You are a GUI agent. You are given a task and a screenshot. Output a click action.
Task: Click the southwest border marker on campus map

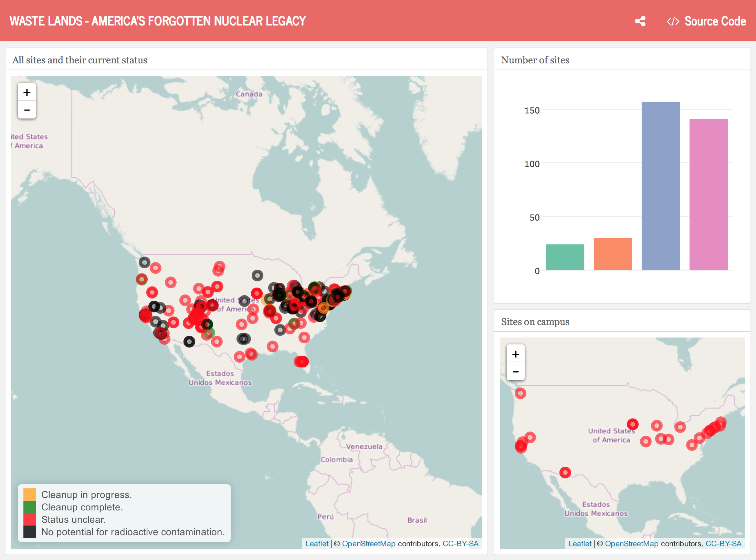[x=565, y=473]
